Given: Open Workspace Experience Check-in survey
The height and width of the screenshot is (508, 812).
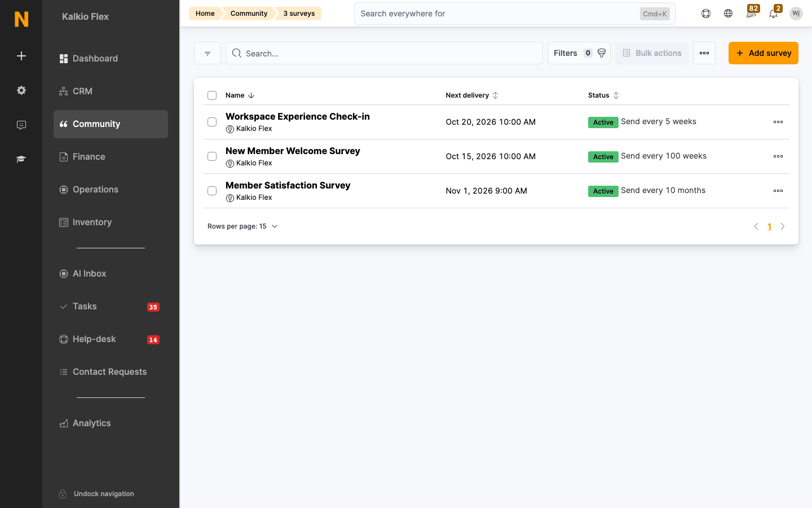Looking at the screenshot, I should [298, 116].
